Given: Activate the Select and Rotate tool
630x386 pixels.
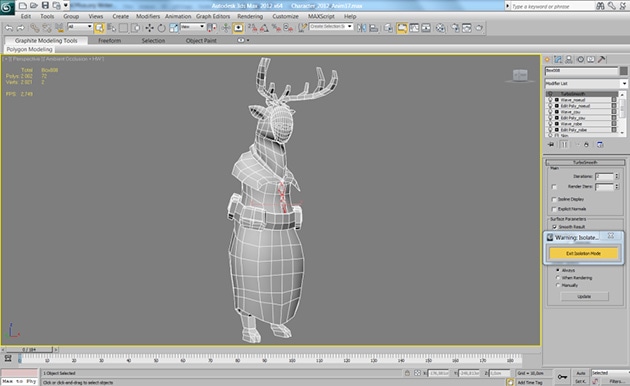Looking at the screenshot, I should click(162, 28).
